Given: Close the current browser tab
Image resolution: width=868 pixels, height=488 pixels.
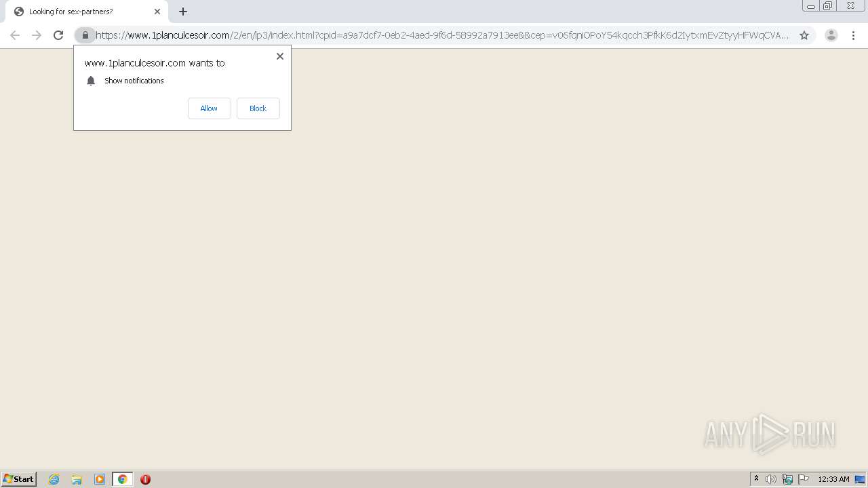Looking at the screenshot, I should click(x=157, y=12).
